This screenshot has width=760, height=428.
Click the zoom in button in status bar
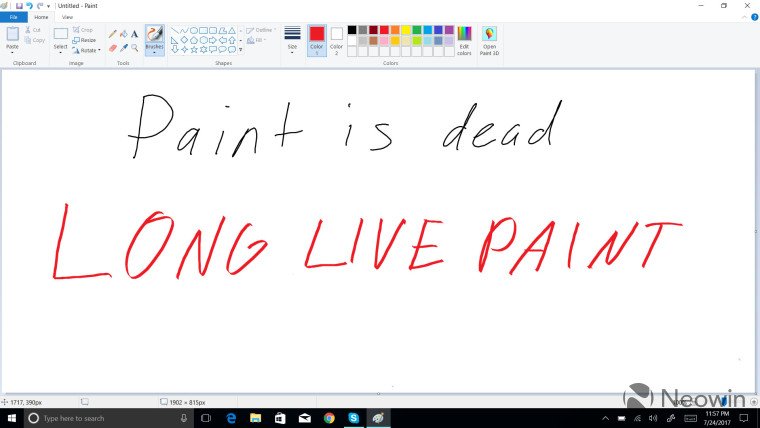[754, 402]
